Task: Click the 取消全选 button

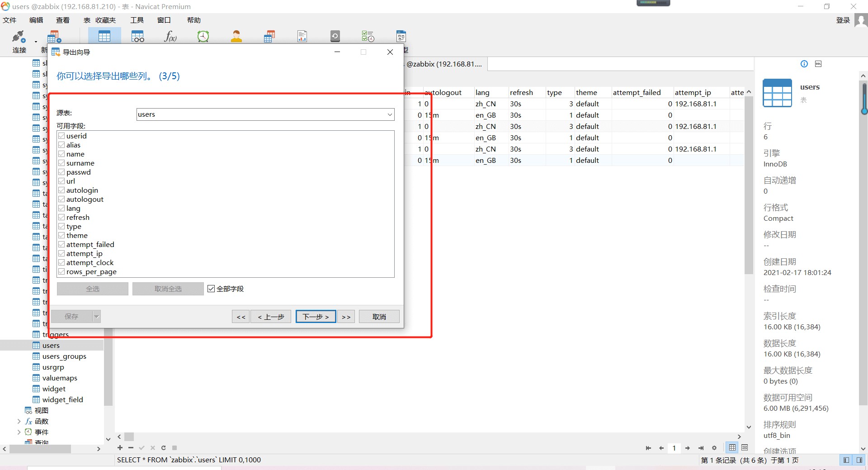Action: pos(168,288)
